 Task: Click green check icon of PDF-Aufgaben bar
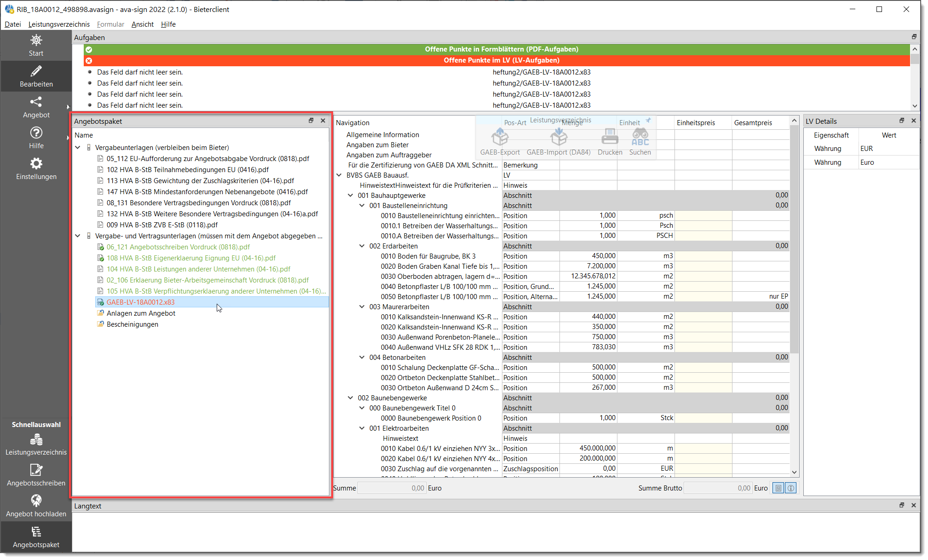coord(89,49)
